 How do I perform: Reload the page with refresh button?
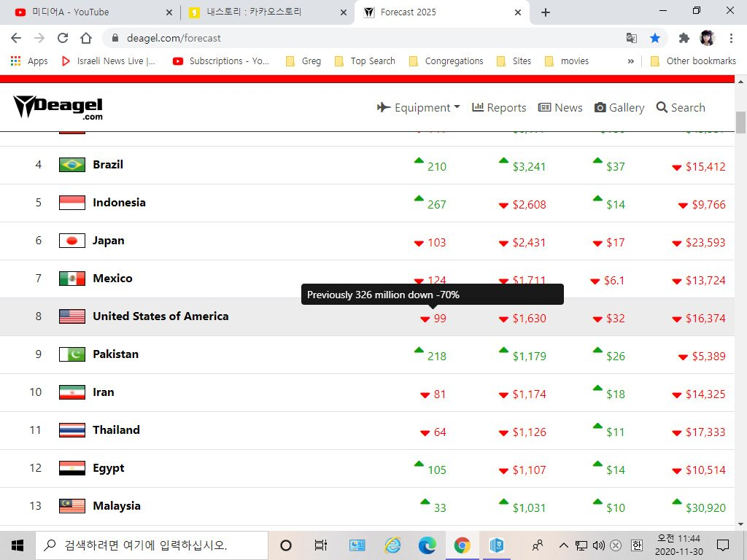[63, 38]
